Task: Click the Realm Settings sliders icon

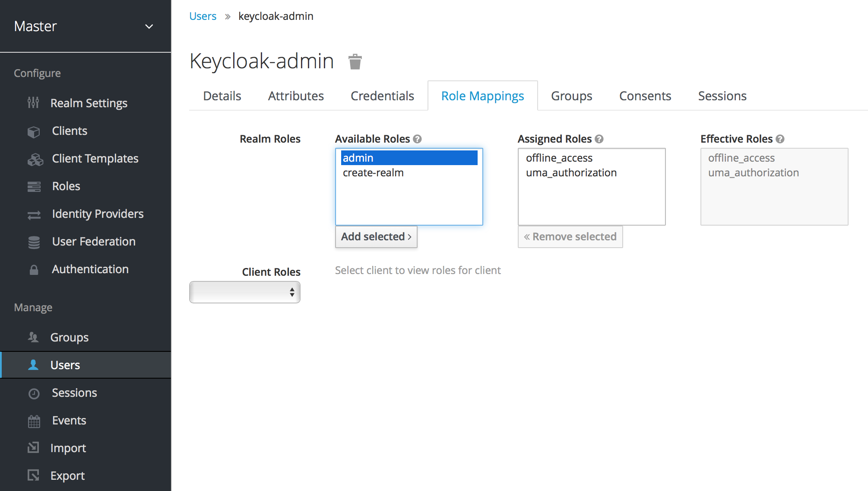Action: pos(33,103)
